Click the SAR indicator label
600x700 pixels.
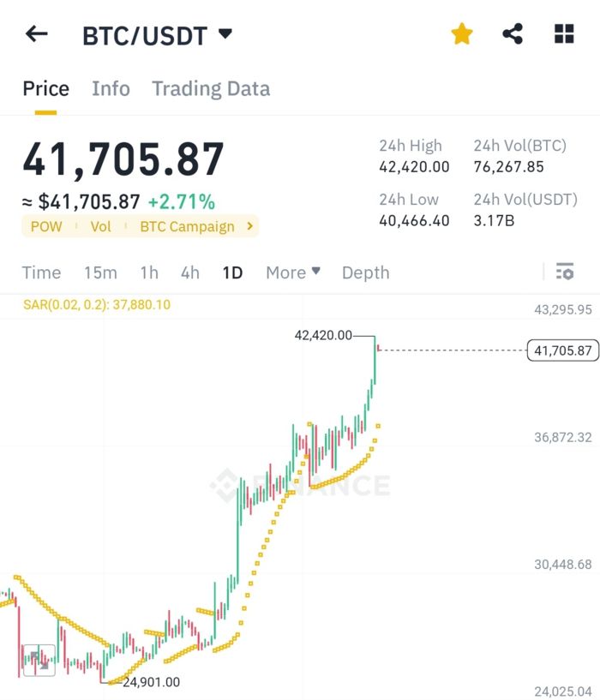pos(97,304)
